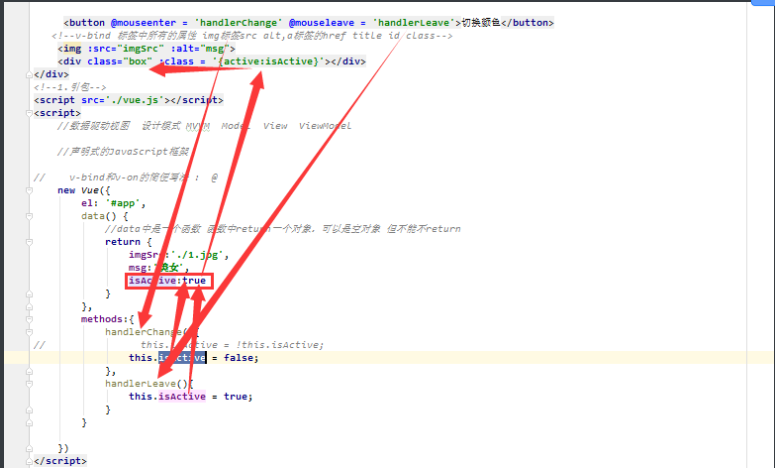Screen dimensions: 775x468
Task: Click the "<script src='./vue.js'>" line
Action: click(x=129, y=100)
